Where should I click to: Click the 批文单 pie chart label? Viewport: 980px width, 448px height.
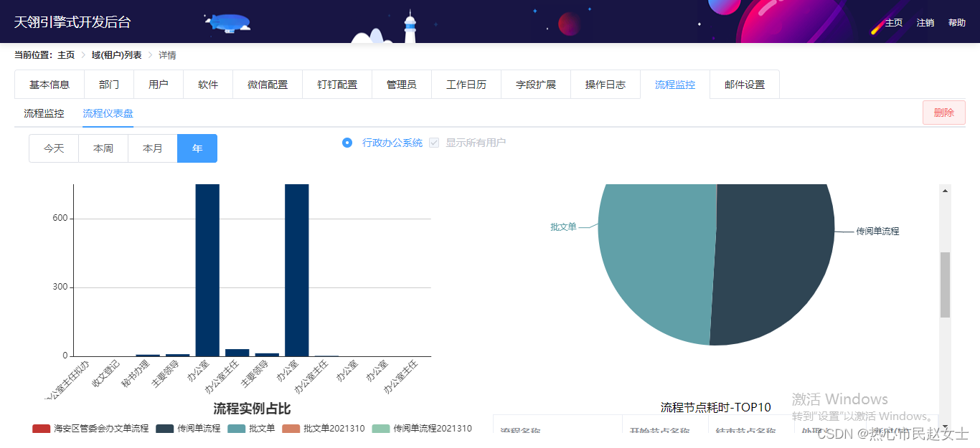click(x=563, y=227)
